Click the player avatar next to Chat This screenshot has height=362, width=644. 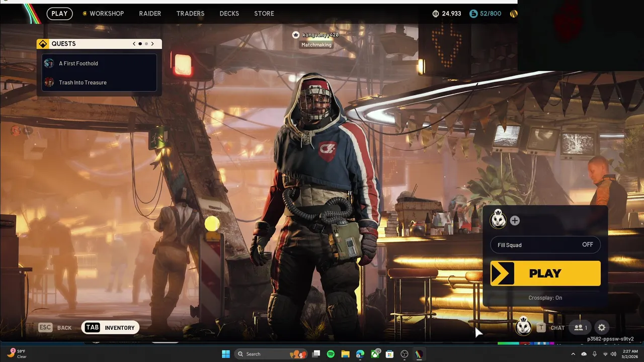523,327
